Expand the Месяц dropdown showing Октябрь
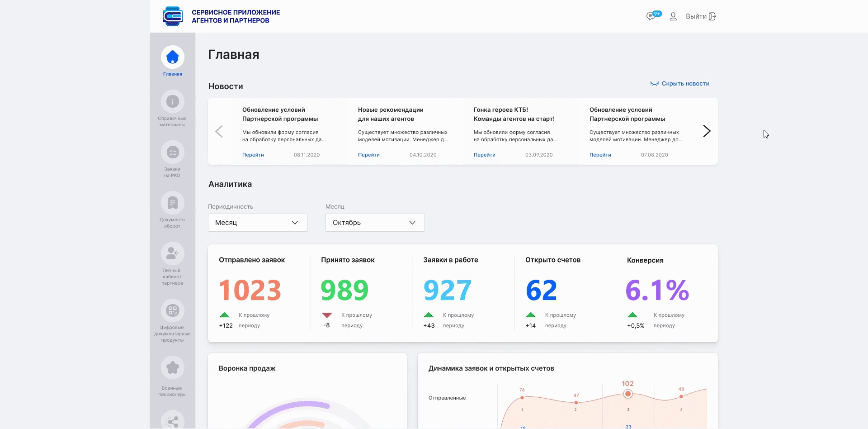 point(375,223)
